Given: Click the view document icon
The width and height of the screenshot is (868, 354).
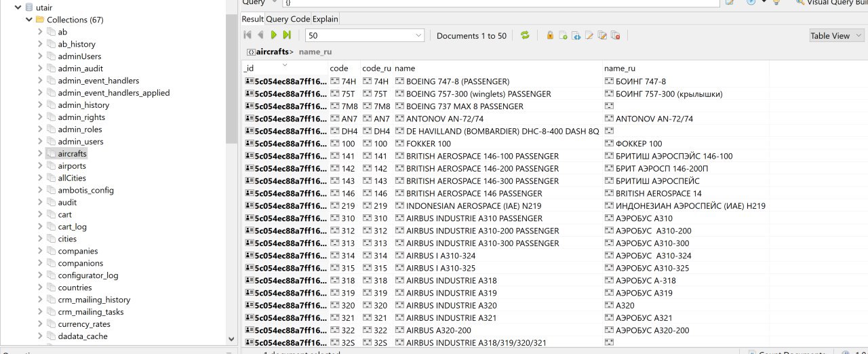Looking at the screenshot, I should point(576,35).
